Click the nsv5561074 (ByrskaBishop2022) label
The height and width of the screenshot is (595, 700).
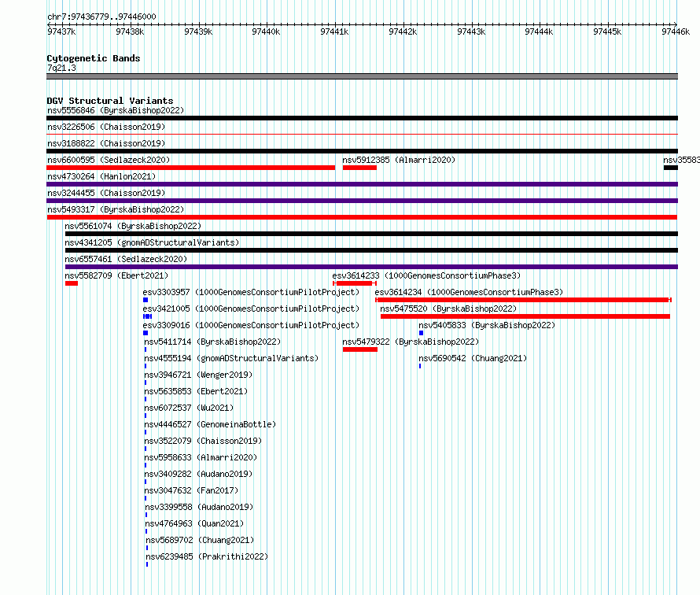[133, 226]
